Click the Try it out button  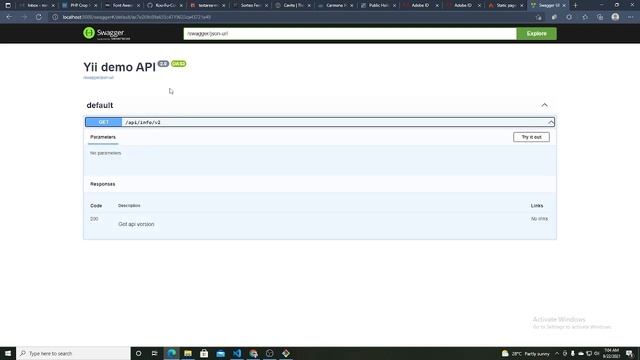pos(531,137)
